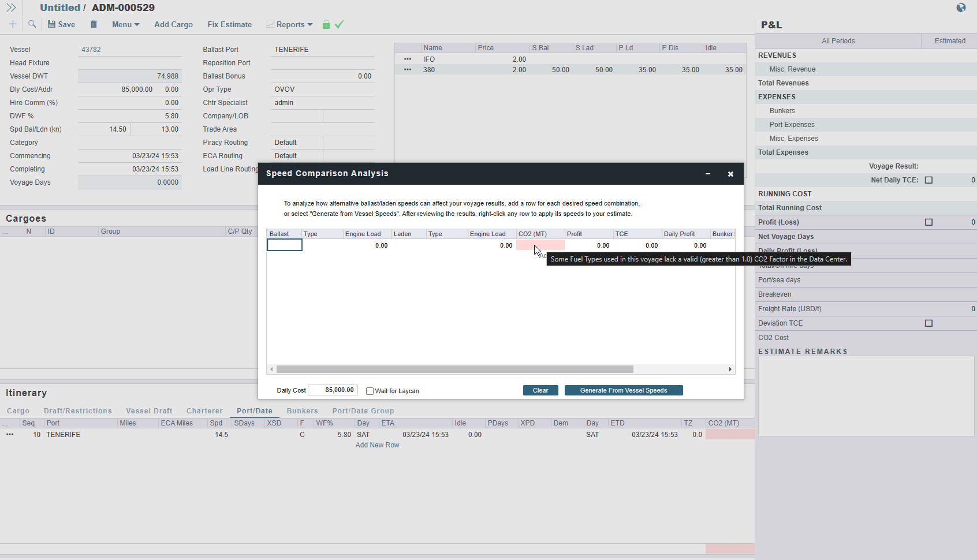
Task: Check the Deviation TCE checkbox
Action: point(928,323)
